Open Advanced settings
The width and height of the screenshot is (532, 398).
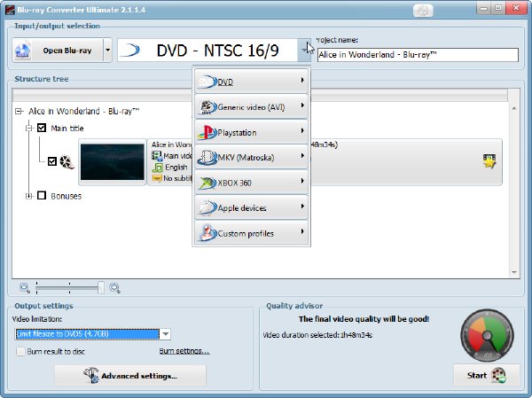tap(130, 376)
